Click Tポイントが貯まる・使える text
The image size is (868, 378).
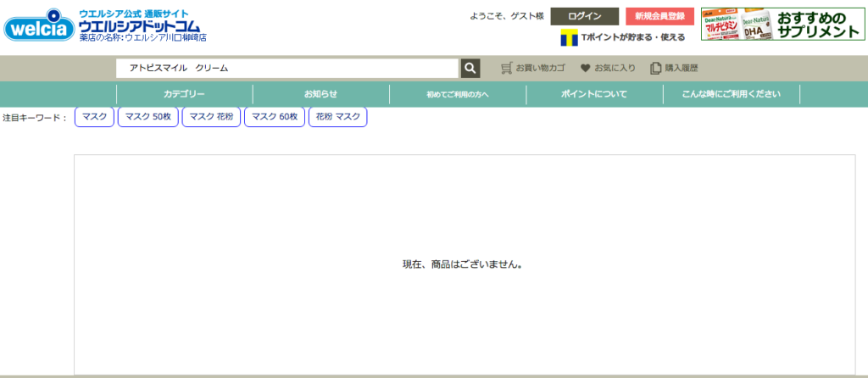coord(633,37)
